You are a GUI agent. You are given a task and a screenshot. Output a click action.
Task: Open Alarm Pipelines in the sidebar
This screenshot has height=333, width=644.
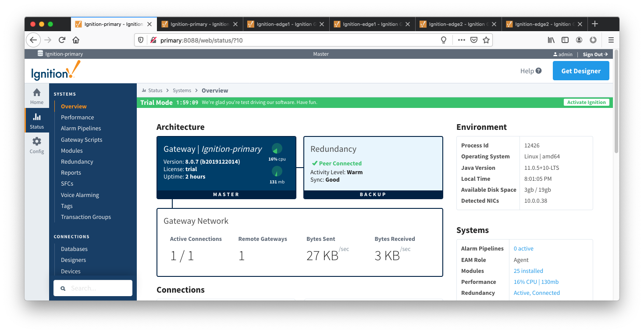(x=81, y=128)
